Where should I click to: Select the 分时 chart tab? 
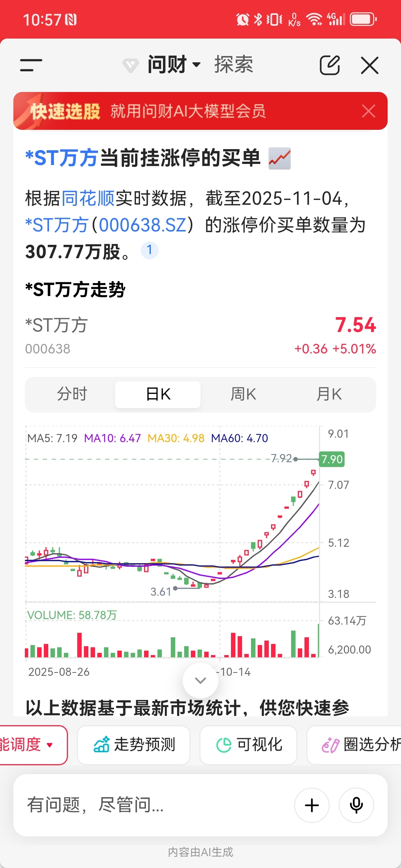click(72, 394)
